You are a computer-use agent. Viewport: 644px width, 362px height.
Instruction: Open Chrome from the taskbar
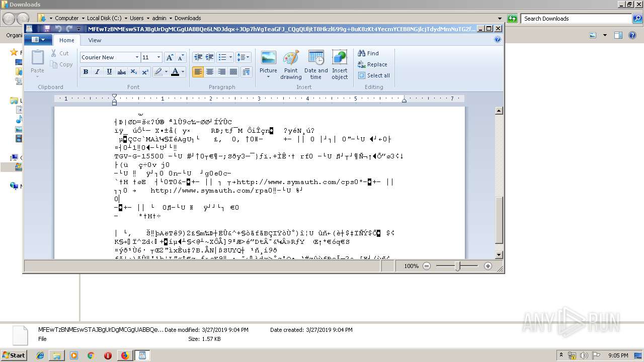coord(91,355)
